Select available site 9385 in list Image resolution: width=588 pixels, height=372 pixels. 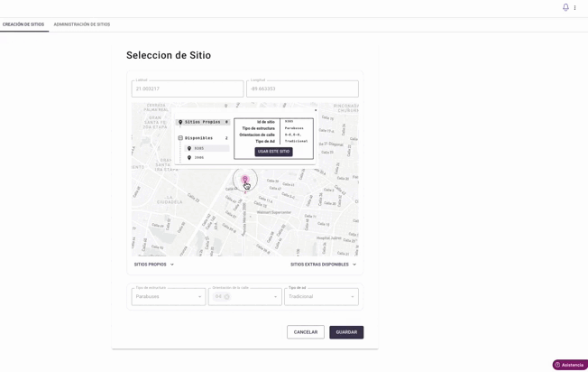(207, 148)
